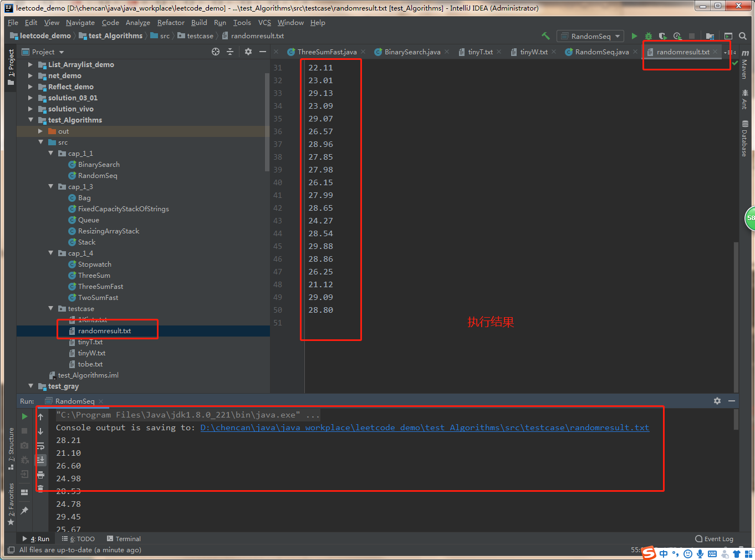Hide the Run tool window with minus icon
Viewport: 755px width, 560px height.
[x=732, y=401]
